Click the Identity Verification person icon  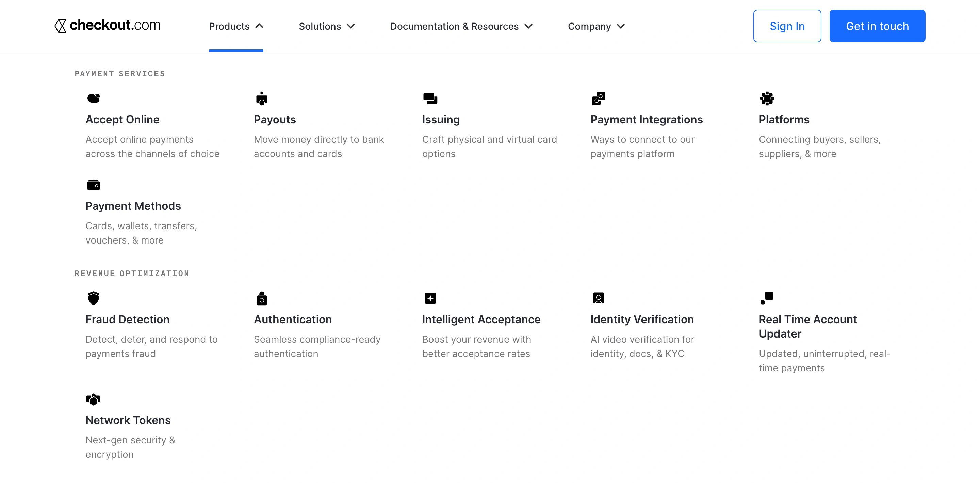pos(599,298)
